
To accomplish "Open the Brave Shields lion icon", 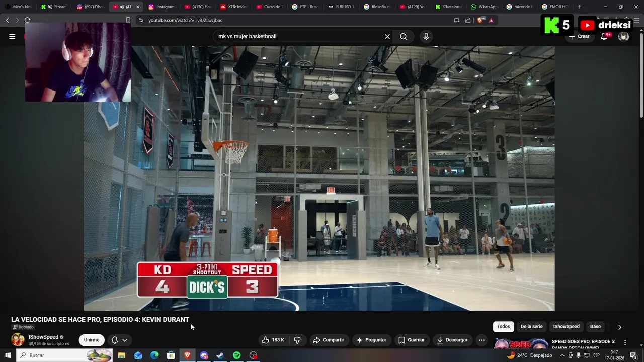I will click(480, 20).
